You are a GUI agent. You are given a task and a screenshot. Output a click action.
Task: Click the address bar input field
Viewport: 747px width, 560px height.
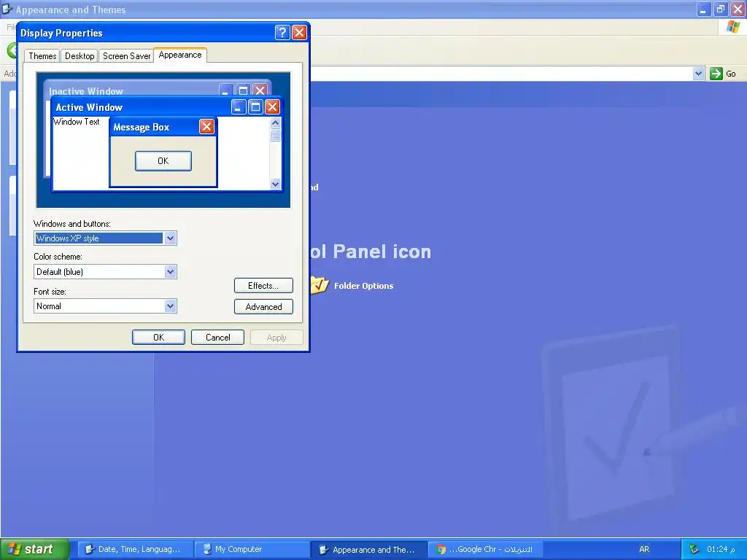(500, 74)
